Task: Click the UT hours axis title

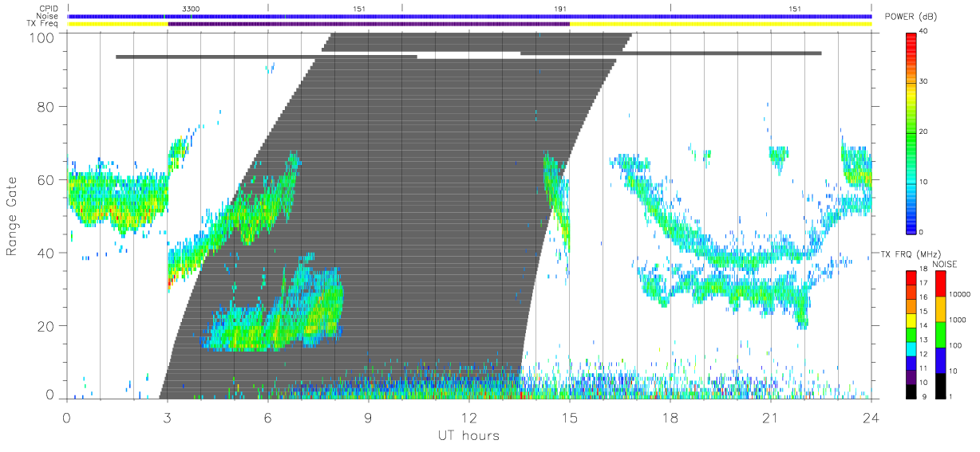Action: pos(469,436)
